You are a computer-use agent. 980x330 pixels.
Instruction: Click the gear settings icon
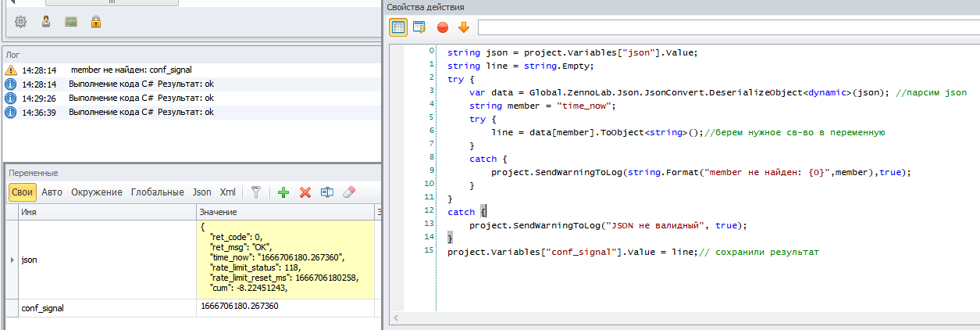[x=21, y=22]
